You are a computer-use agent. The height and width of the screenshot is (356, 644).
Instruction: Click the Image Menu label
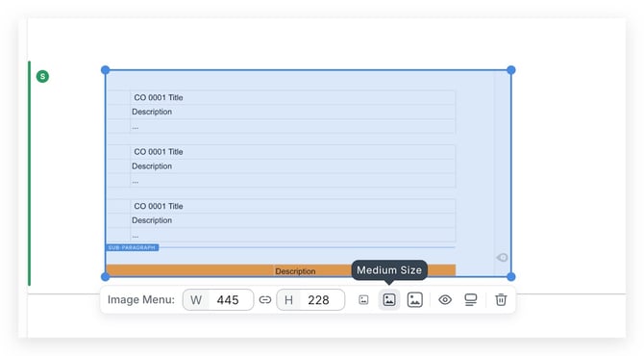click(x=141, y=299)
